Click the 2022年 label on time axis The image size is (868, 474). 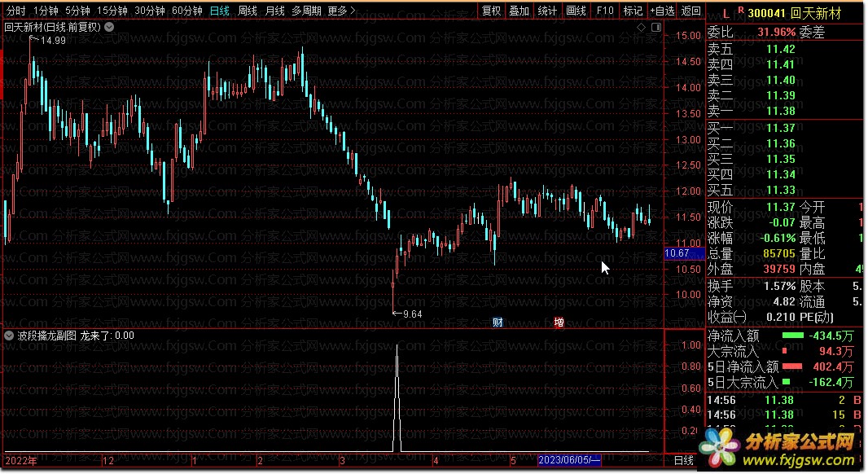tap(21, 461)
